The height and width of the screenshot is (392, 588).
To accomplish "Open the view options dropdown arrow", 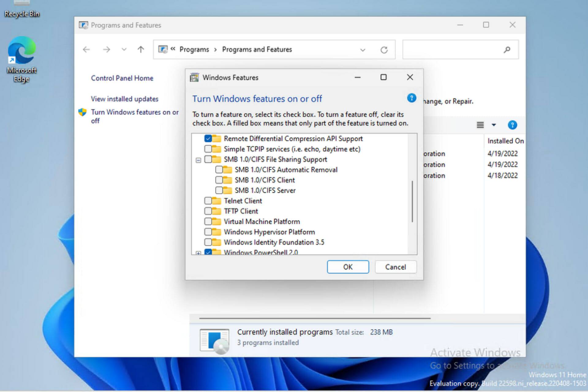I will [x=494, y=125].
